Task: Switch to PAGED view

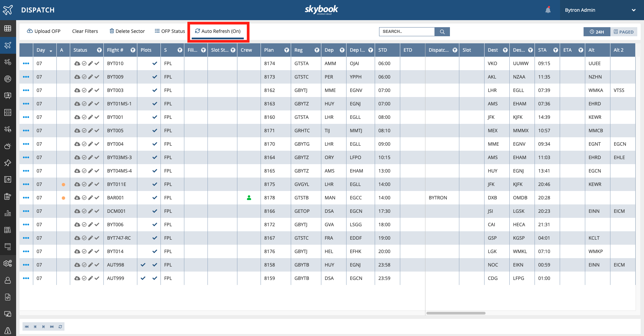Action: (624, 32)
